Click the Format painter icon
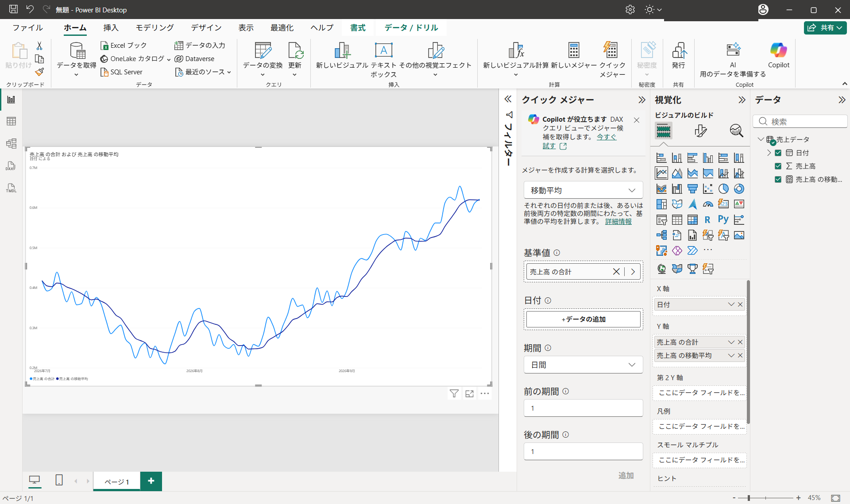 pyautogui.click(x=39, y=72)
